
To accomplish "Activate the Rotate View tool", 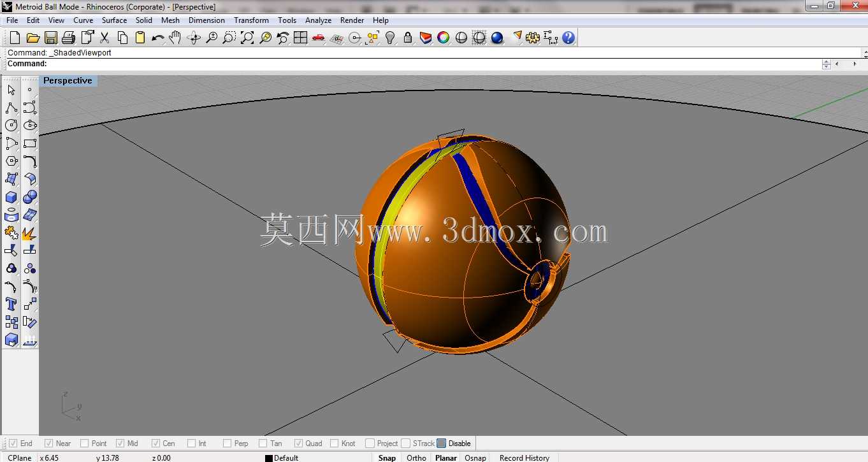I will (194, 38).
